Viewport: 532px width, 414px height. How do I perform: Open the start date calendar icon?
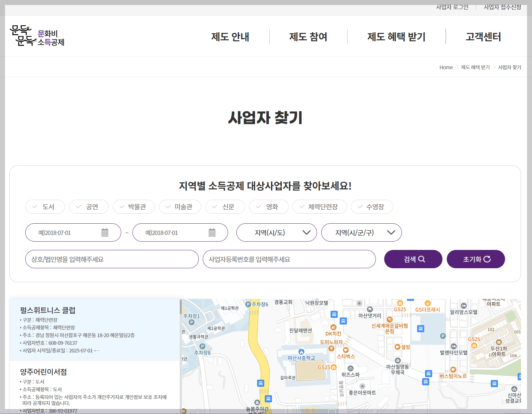(x=105, y=232)
